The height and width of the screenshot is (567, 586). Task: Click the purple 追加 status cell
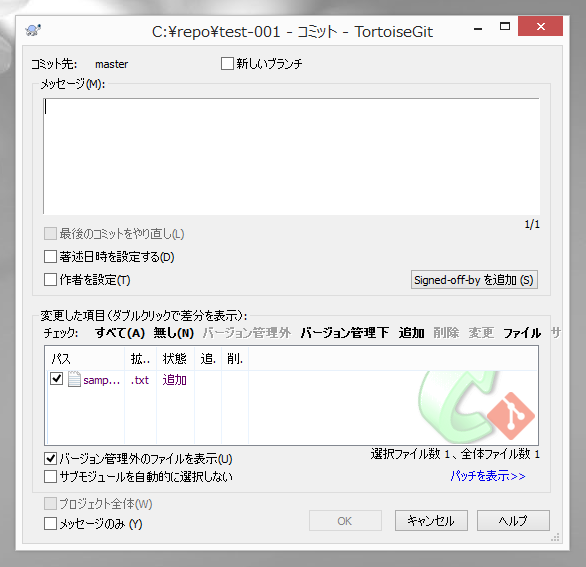(x=175, y=380)
